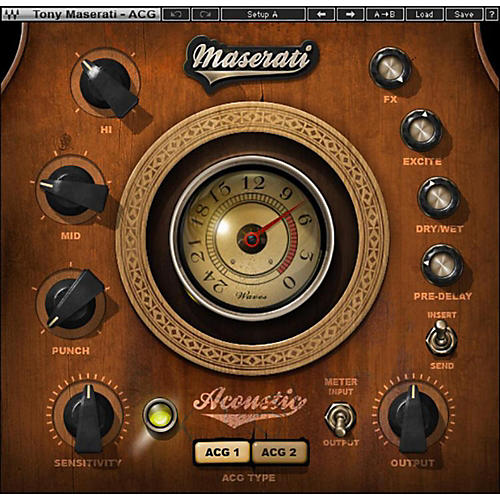500x500 pixels.
Task: Flip the Meter Input/Output toggle switch
Action: point(340,418)
